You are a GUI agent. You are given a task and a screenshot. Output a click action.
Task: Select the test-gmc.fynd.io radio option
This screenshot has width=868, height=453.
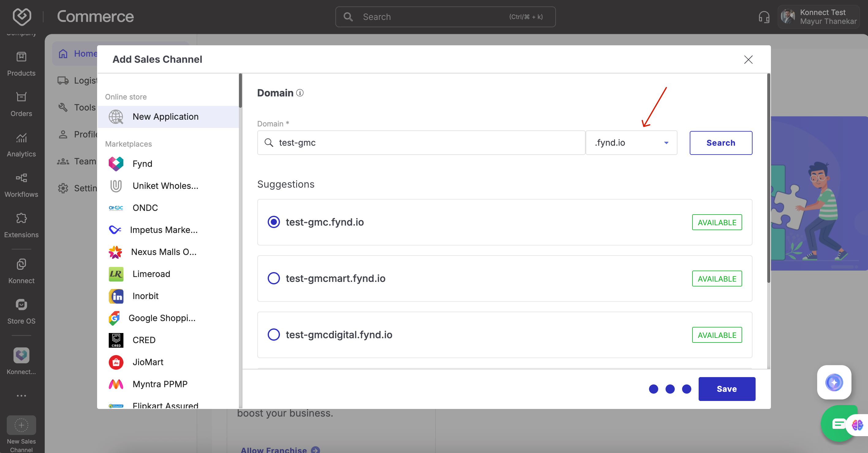coord(274,222)
